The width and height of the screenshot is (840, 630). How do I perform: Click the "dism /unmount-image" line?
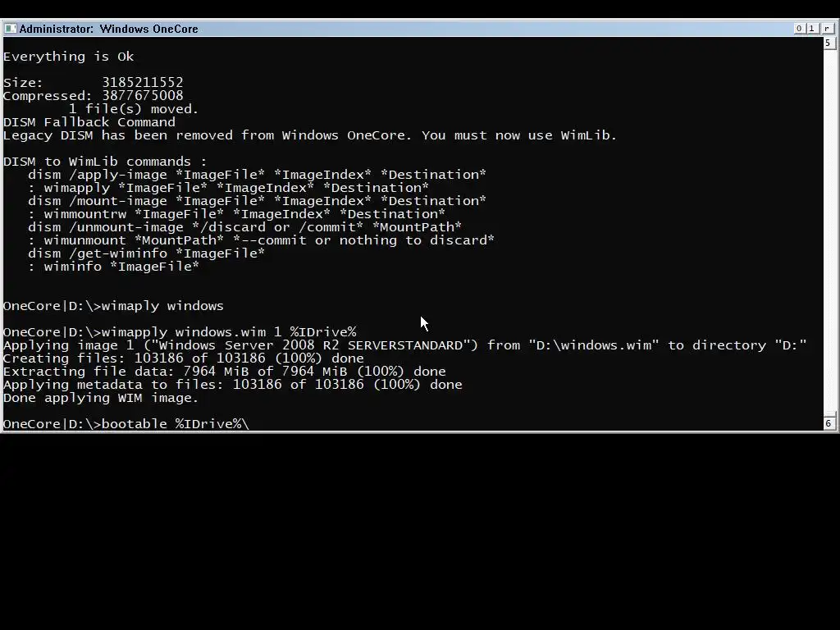[244, 227]
